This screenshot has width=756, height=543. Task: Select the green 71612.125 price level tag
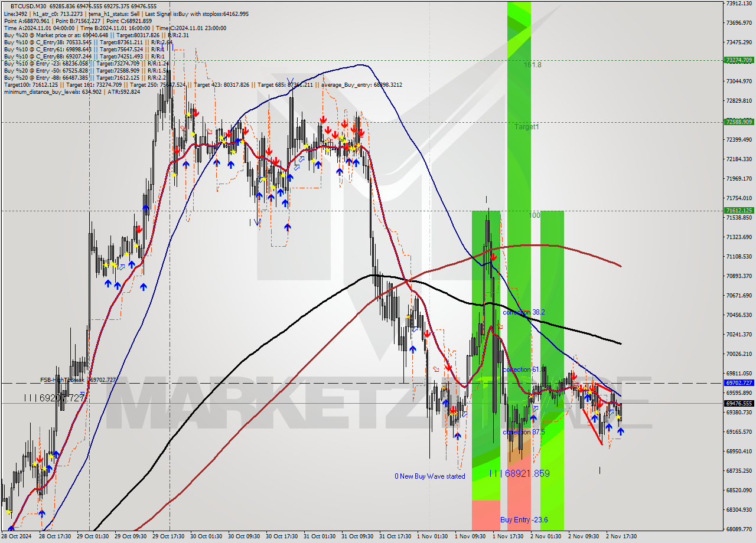pyautogui.click(x=738, y=210)
